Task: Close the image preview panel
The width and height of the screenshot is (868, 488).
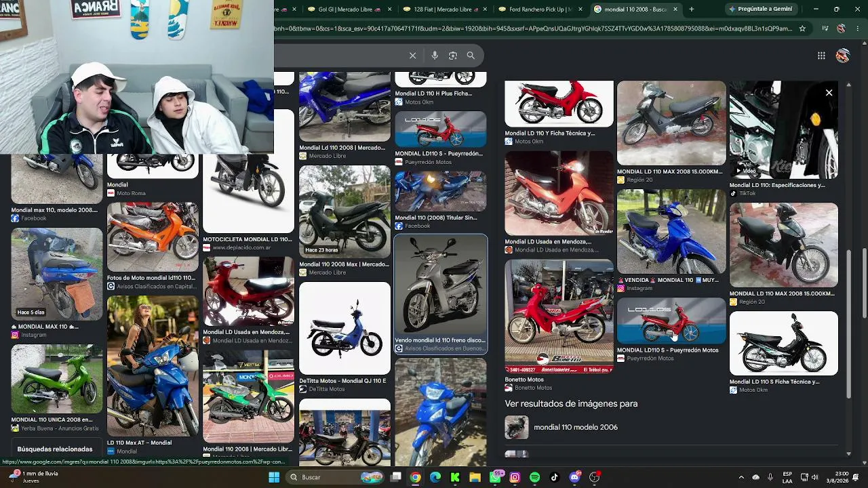Action: coord(829,93)
